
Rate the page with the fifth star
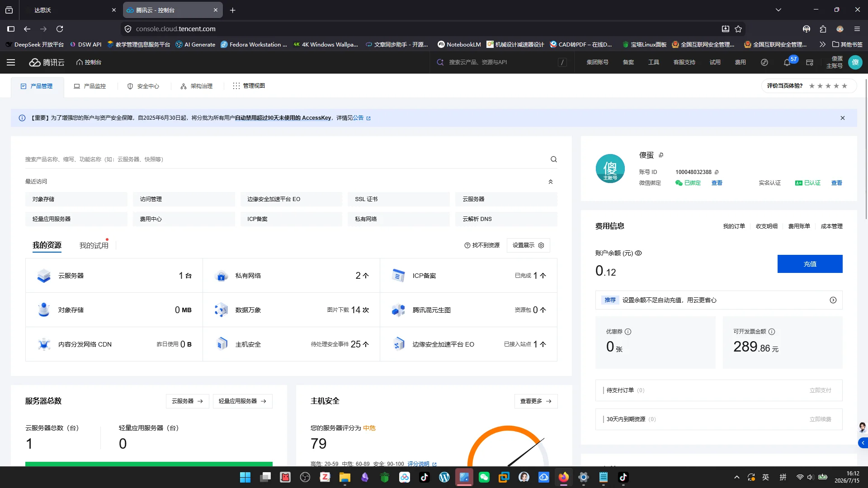coord(844,86)
